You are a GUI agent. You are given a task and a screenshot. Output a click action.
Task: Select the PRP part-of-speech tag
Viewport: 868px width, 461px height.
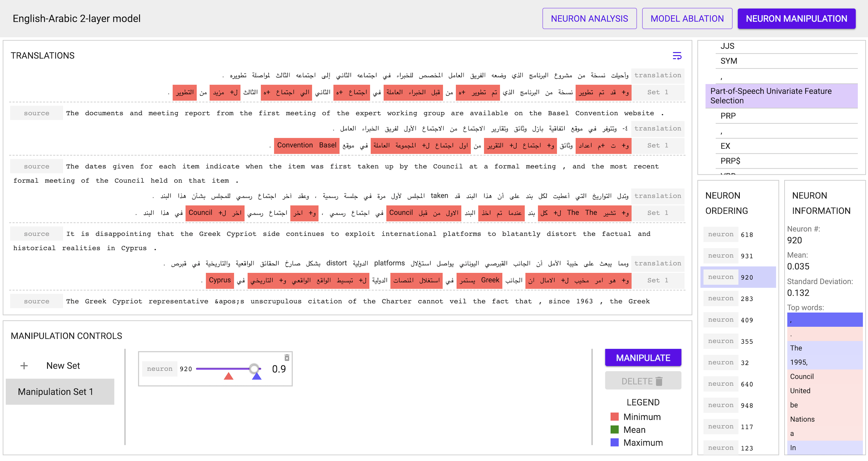pyautogui.click(x=728, y=116)
